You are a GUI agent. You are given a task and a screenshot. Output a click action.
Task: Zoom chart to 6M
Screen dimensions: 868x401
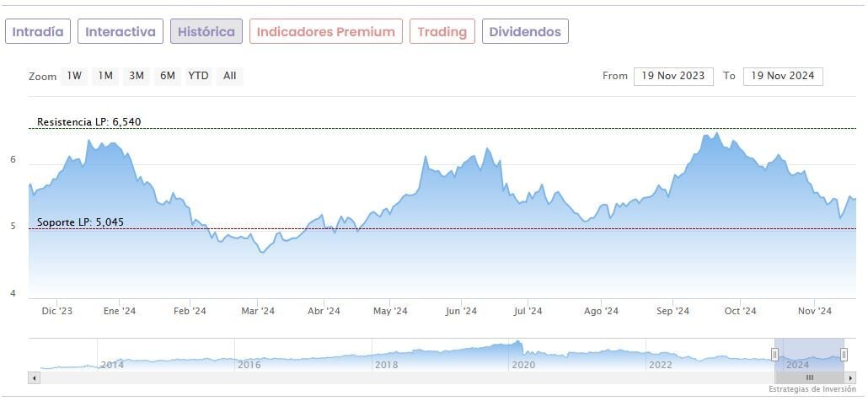(x=168, y=76)
